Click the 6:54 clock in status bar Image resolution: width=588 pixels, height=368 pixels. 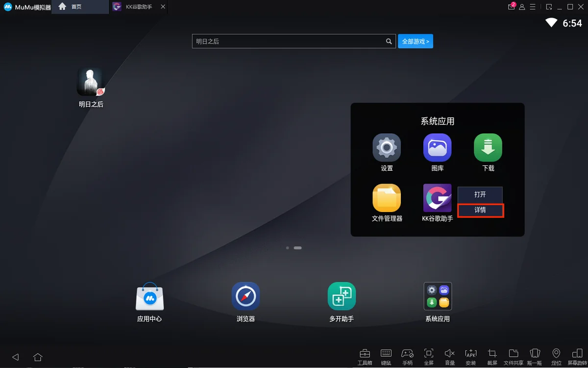[572, 23]
